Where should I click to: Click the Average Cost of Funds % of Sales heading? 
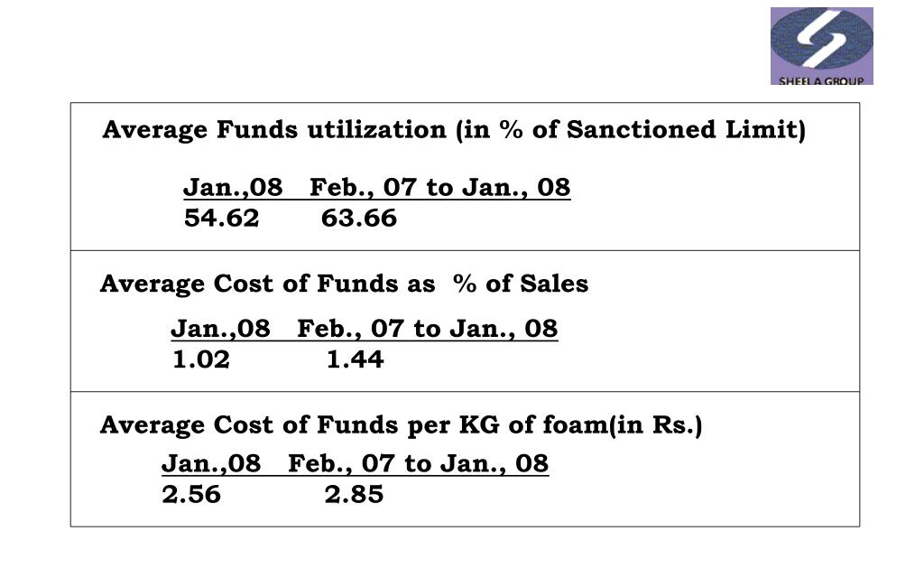pos(344,284)
